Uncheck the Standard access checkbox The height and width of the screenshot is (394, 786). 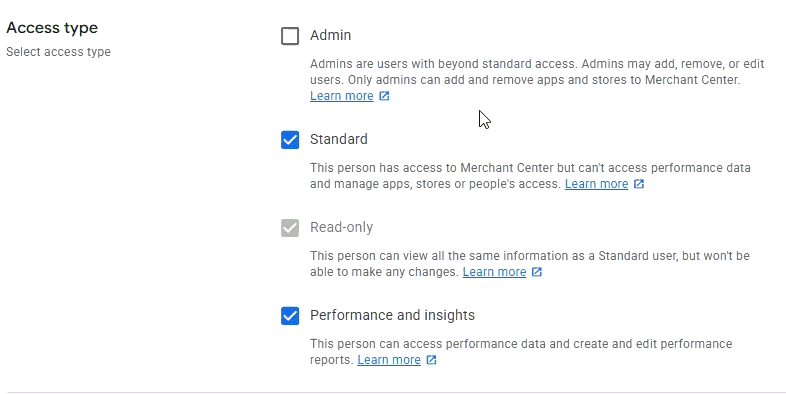tap(290, 140)
